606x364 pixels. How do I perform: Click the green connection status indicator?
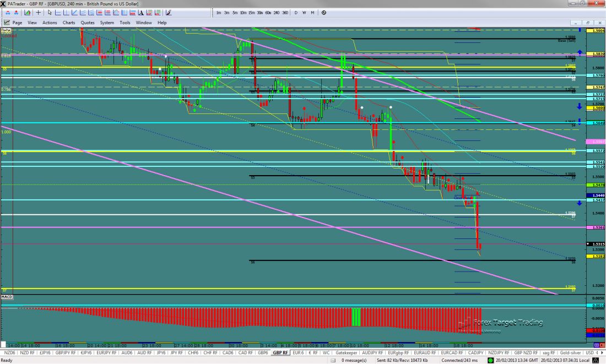point(490,360)
